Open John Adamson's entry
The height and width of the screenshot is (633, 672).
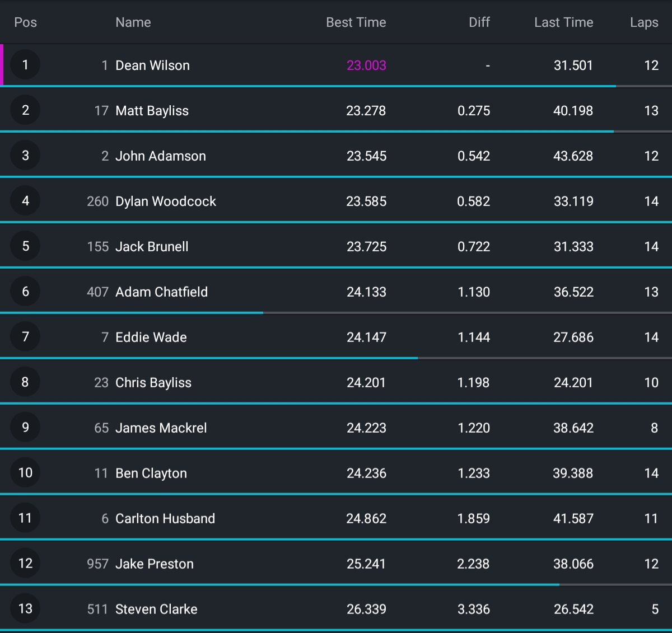pos(160,156)
